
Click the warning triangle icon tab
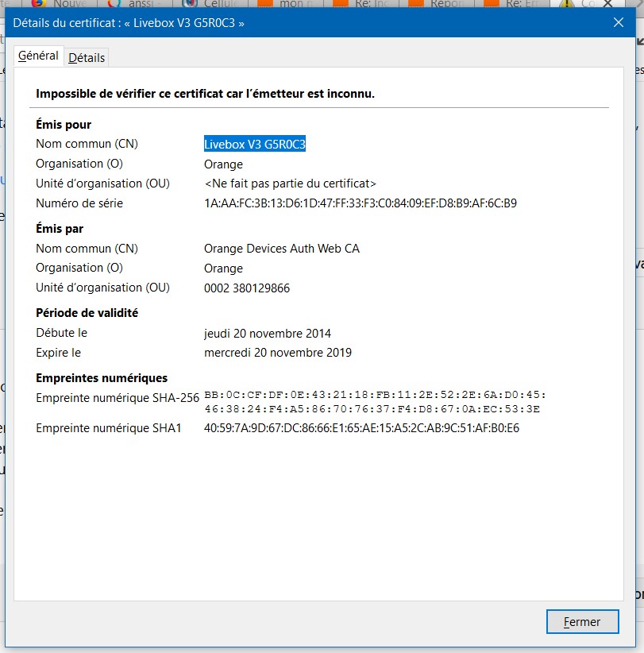point(566,3)
